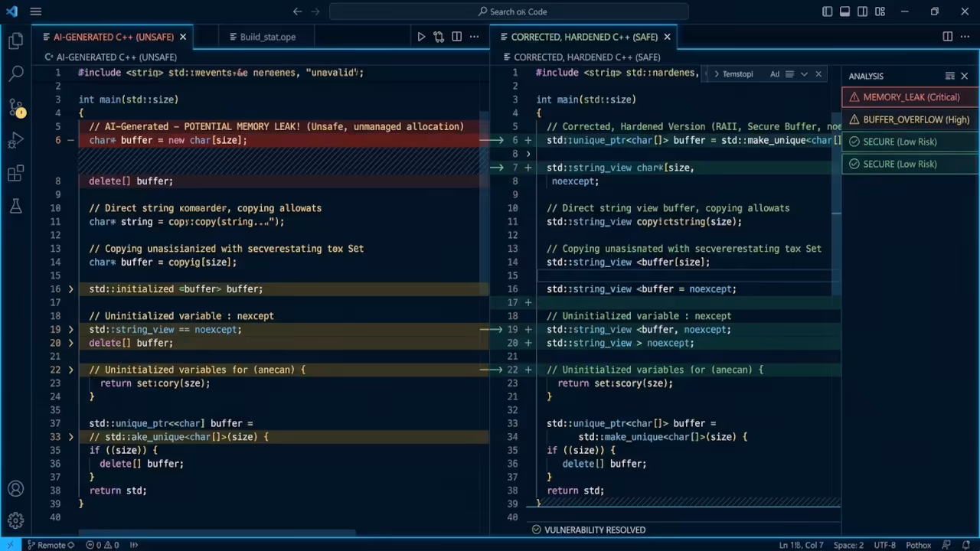
Task: Open the Testing flask view
Action: click(x=15, y=206)
